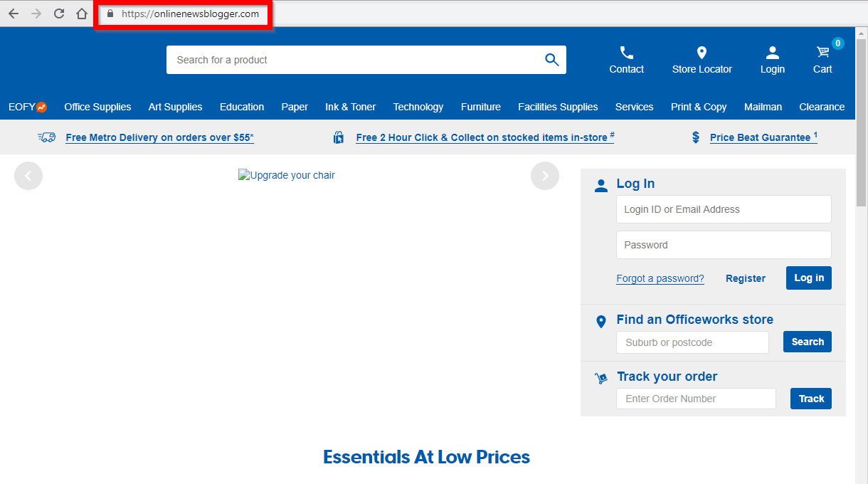Click Free Metro Delivery link
This screenshot has width=868, height=484.
coord(159,137)
